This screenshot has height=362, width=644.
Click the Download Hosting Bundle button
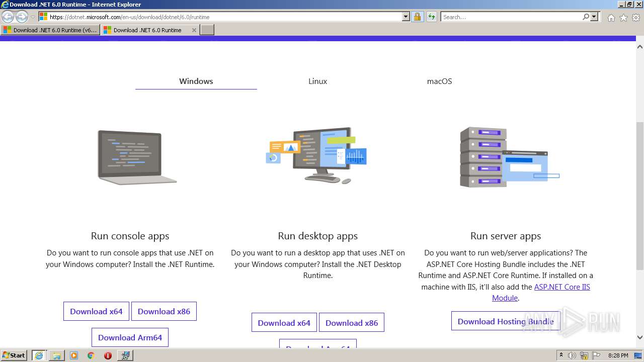(x=506, y=321)
